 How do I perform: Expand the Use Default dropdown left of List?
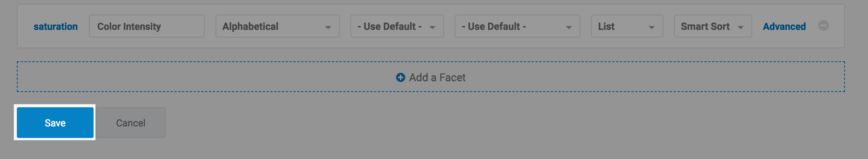coord(517,26)
